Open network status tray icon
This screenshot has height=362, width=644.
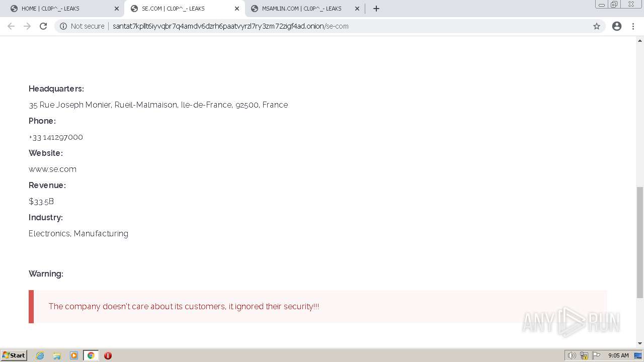tap(584, 355)
